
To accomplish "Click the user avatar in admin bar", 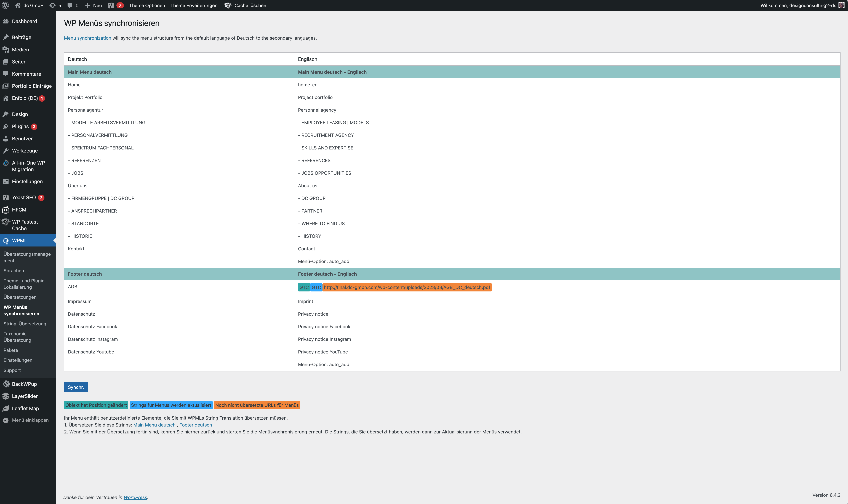I will 841,6.
